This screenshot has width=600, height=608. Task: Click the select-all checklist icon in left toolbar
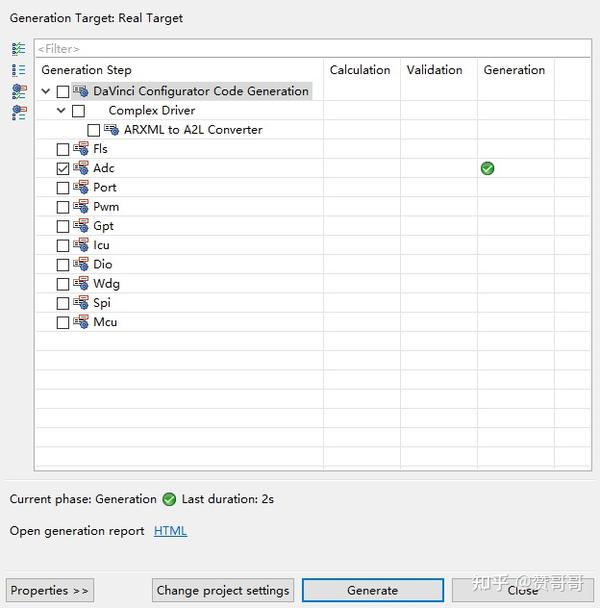[x=19, y=48]
